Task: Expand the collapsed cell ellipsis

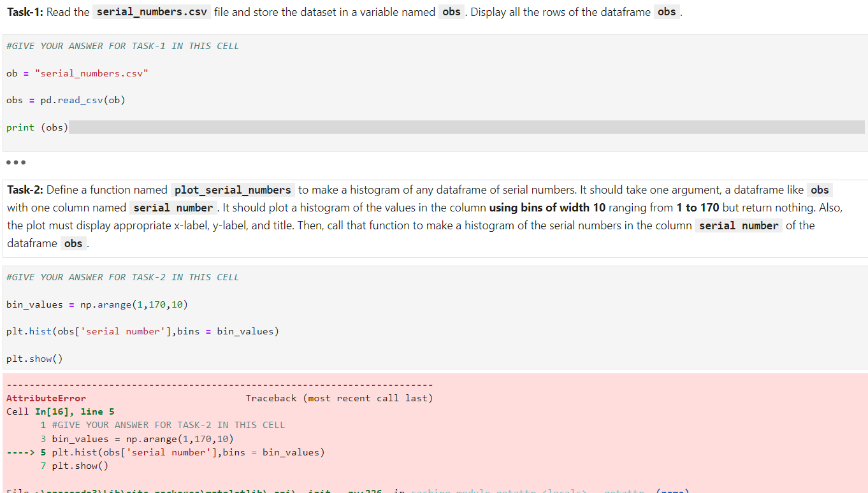Action: (15, 162)
